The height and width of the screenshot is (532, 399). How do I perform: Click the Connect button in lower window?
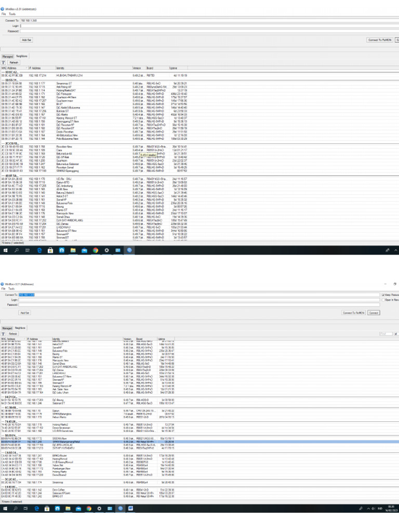374,313
